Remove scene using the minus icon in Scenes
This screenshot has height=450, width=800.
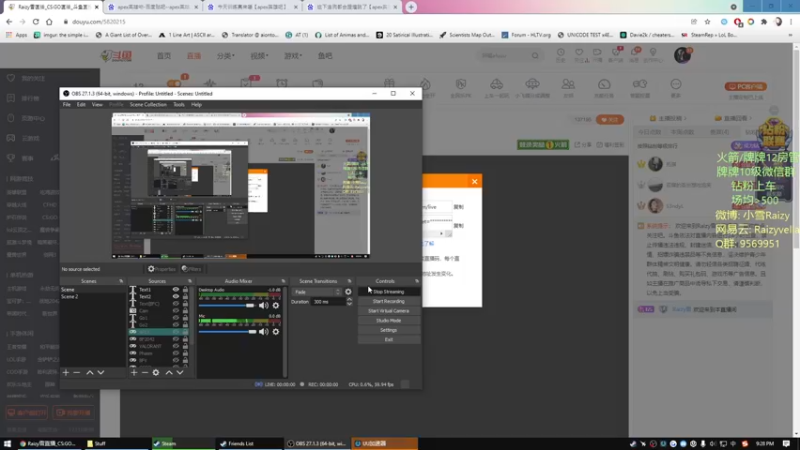pyautogui.click(x=77, y=373)
